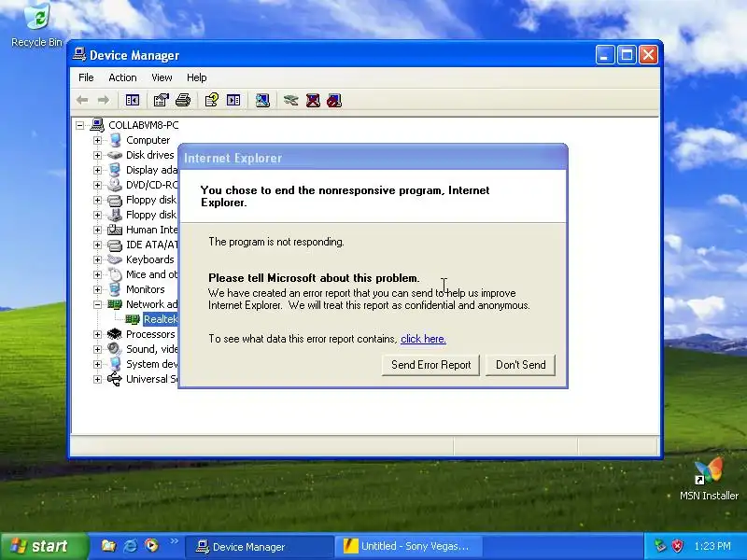Open the View menu
The height and width of the screenshot is (560, 747).
pyautogui.click(x=162, y=77)
